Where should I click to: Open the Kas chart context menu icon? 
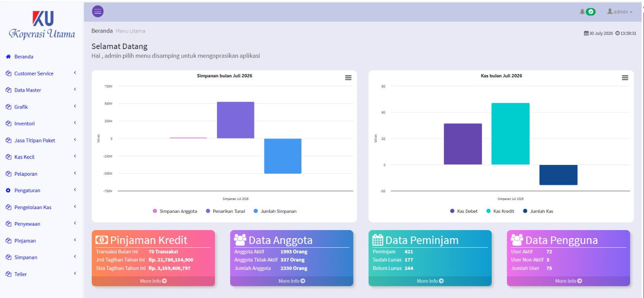point(625,78)
